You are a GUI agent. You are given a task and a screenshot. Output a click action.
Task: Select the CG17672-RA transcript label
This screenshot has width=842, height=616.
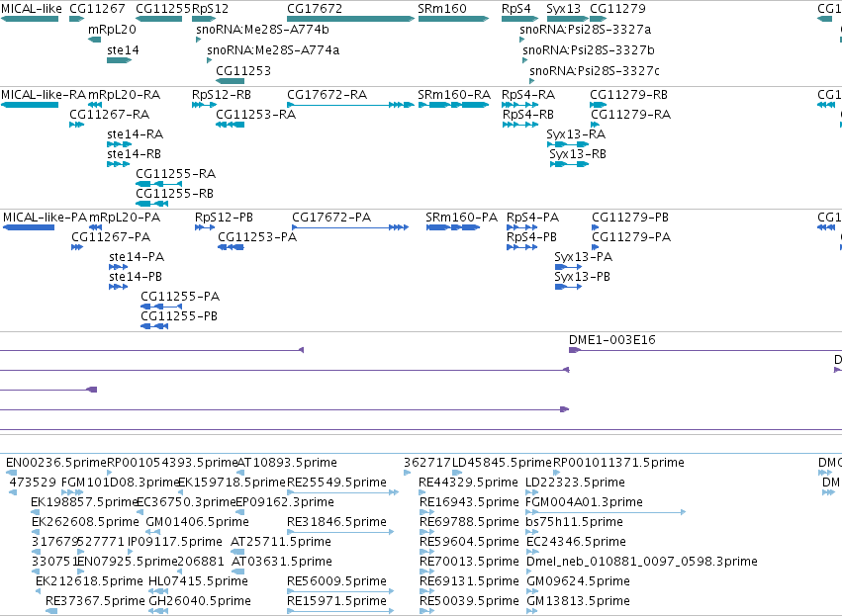[x=327, y=95]
